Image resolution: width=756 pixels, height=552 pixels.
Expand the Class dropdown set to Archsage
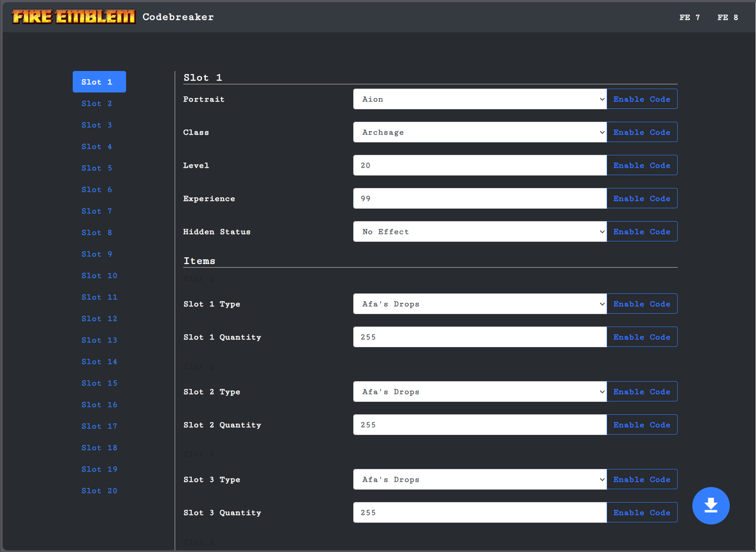tap(479, 132)
